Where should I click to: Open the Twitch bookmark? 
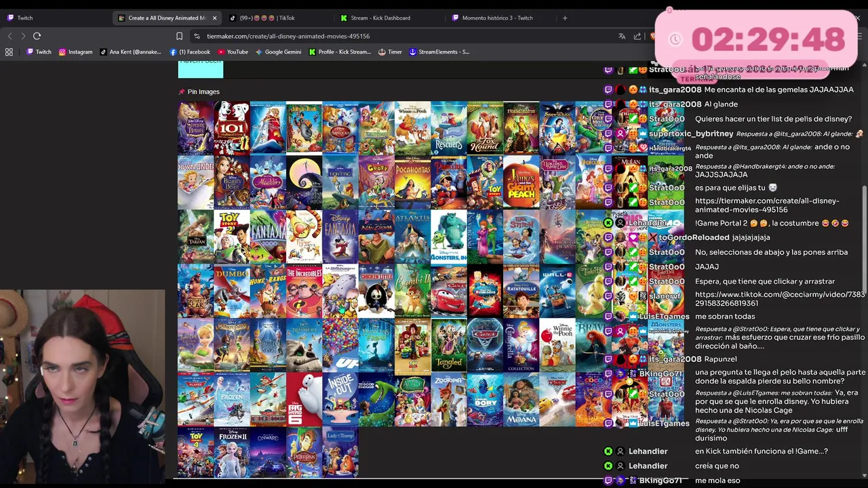[39, 52]
